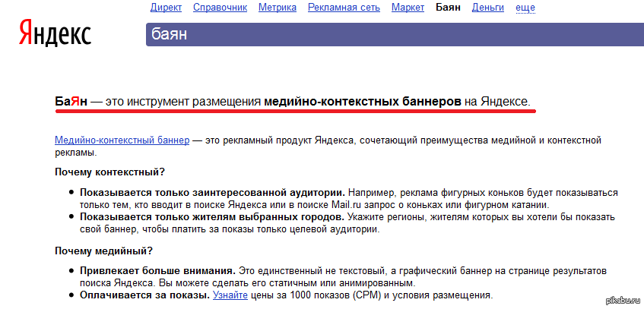Viewport: 644px width, 309px height.
Task: Click the Почему контекстный? heading
Action: (x=109, y=172)
